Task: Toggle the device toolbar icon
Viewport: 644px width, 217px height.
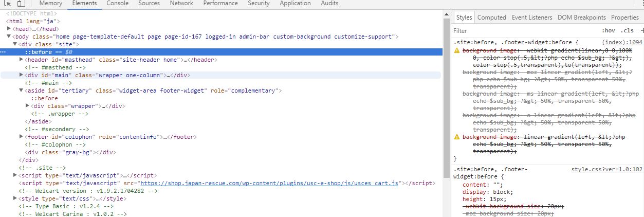Action: coord(21,4)
